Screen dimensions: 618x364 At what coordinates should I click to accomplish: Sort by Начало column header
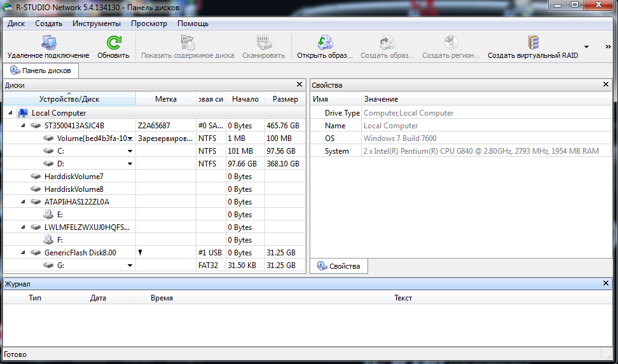[x=245, y=99]
